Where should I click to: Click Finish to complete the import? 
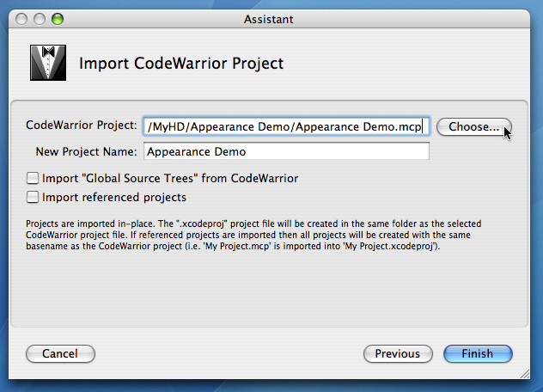pyautogui.click(x=478, y=353)
